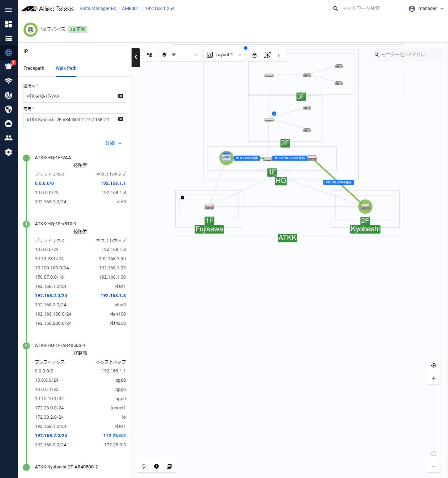
Task: Click the Vista Manager EX link
Action: click(98, 9)
